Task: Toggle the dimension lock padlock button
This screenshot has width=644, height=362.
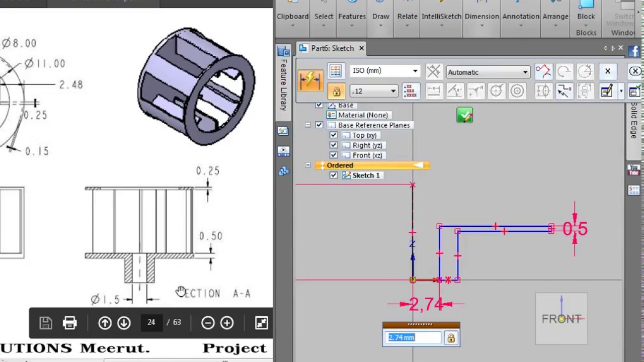Action: [x=336, y=91]
